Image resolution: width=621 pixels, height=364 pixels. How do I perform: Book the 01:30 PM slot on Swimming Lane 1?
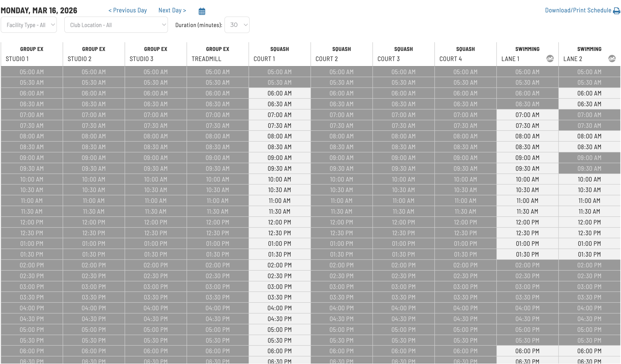[527, 254]
